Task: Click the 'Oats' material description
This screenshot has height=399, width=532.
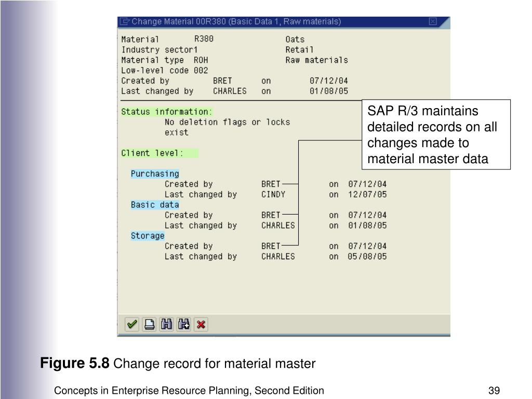Action: coord(295,39)
